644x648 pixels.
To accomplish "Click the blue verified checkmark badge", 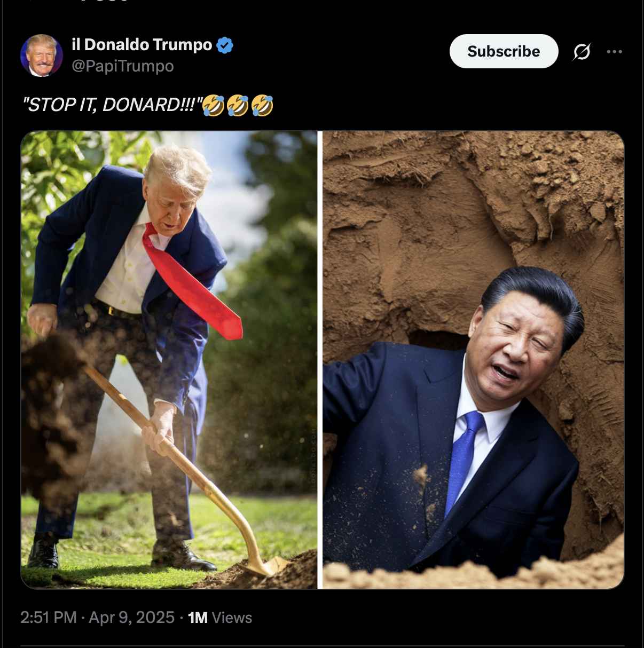I will pos(225,45).
